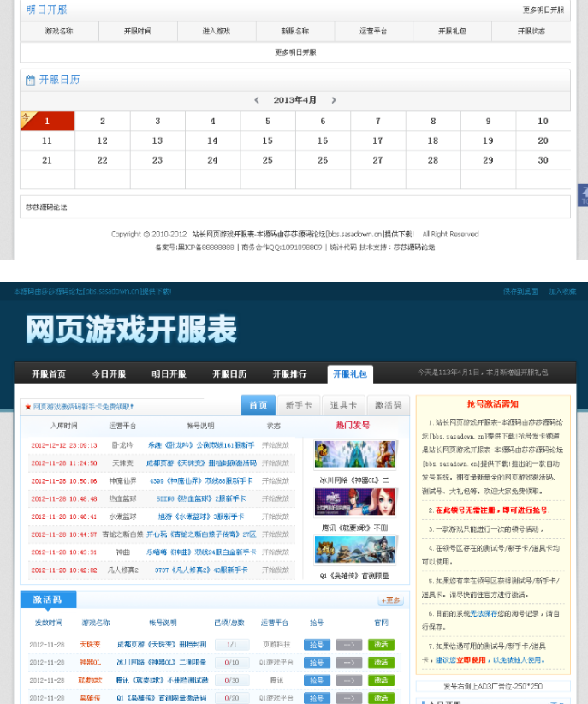Click +更多 button in 激活码 section
588x704 pixels.
pyautogui.click(x=390, y=600)
